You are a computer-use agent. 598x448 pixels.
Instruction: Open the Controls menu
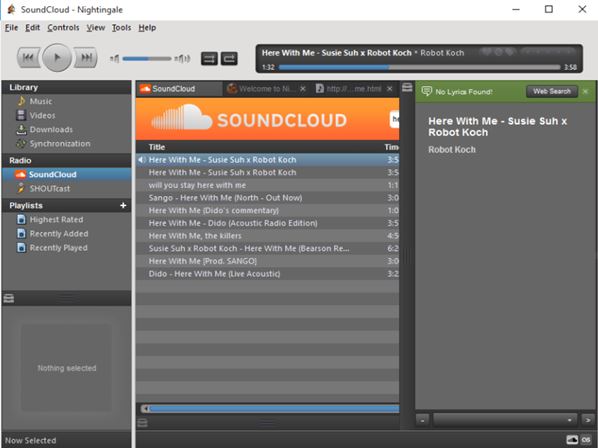tap(63, 27)
